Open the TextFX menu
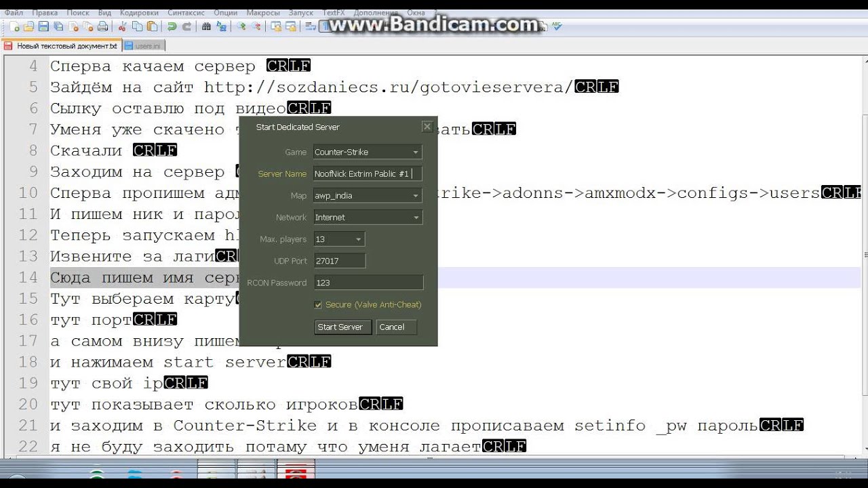Viewport: 868px width, 488px height. coord(333,12)
